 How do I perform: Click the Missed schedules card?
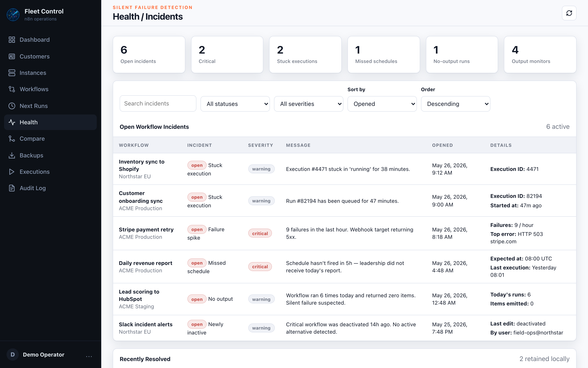click(x=384, y=55)
